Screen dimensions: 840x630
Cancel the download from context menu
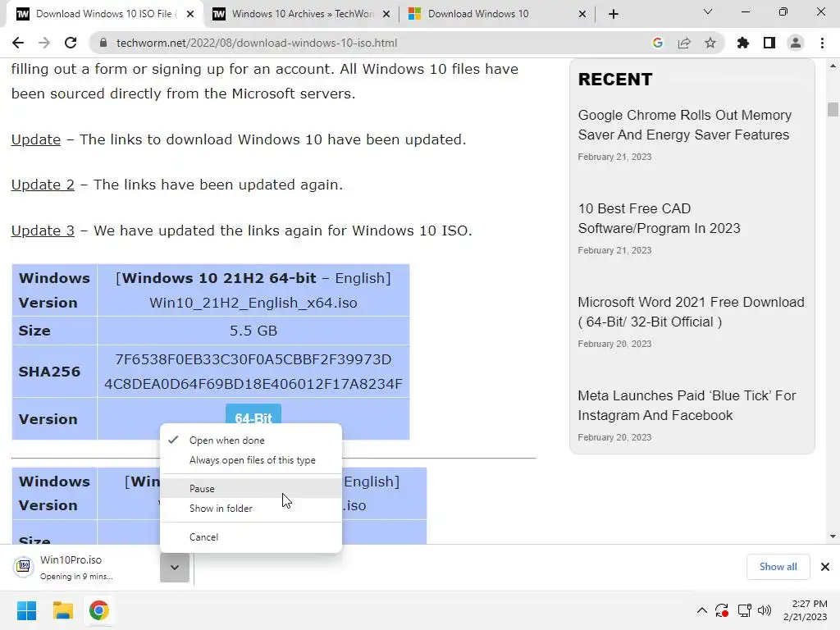point(251,536)
